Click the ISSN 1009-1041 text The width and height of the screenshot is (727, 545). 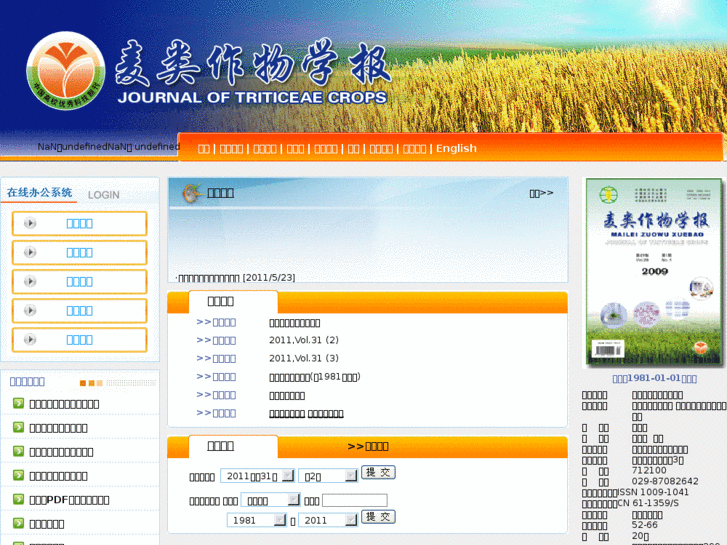653,492
